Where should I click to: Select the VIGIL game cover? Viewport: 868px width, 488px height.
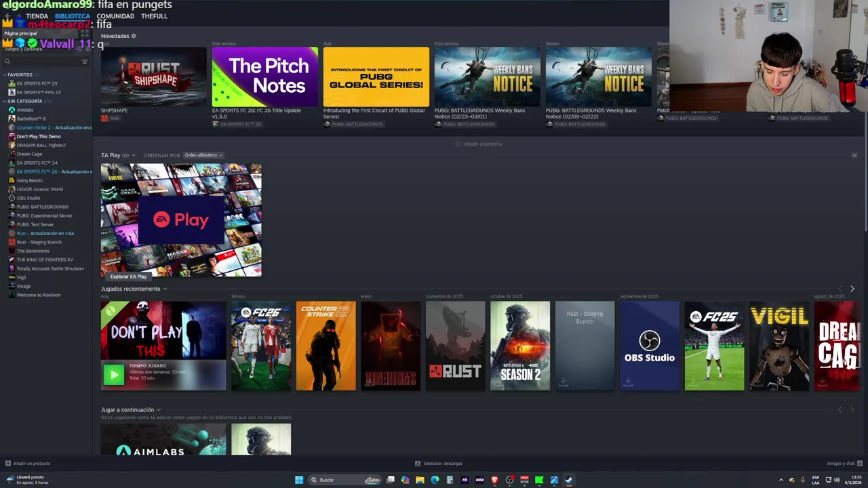[779, 346]
